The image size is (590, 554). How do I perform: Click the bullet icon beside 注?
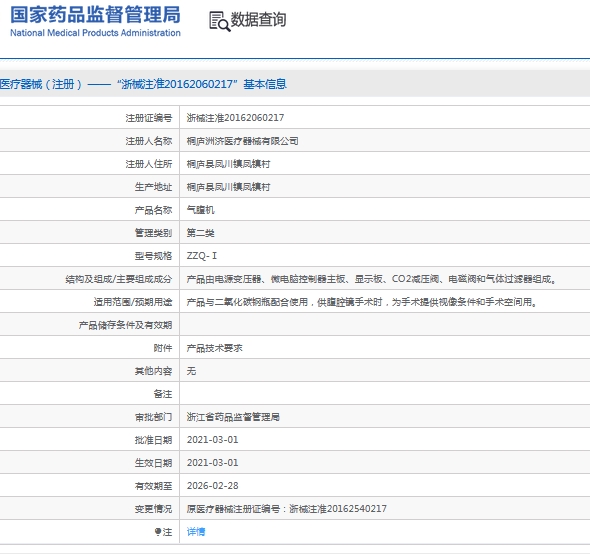click(158, 531)
